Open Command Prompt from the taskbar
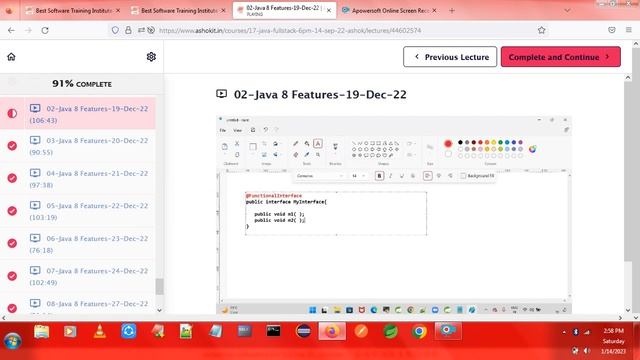The image size is (640, 360). click(x=273, y=331)
